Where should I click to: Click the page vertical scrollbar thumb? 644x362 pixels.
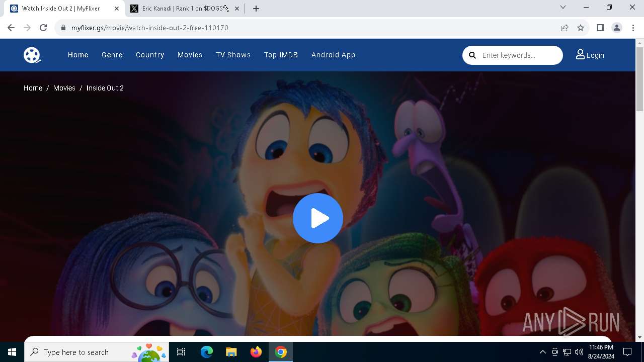click(x=639, y=79)
